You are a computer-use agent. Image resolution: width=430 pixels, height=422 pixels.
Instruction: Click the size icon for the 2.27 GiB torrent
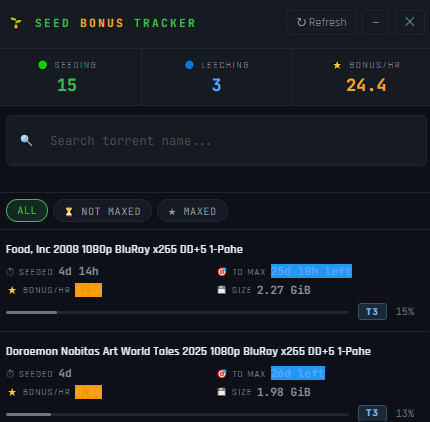click(x=222, y=290)
